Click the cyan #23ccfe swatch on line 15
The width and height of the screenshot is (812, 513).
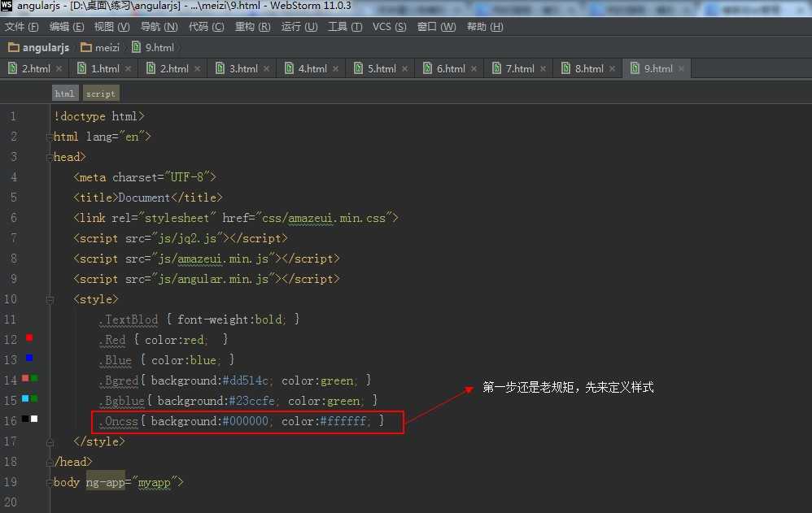coord(25,398)
